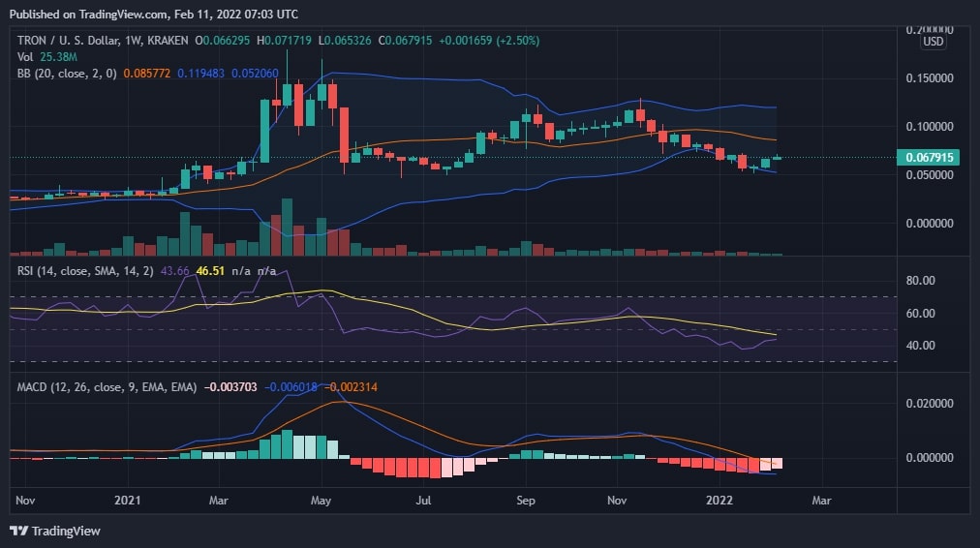Image resolution: width=980 pixels, height=548 pixels.
Task: Click the May time axis label
Action: (321, 501)
